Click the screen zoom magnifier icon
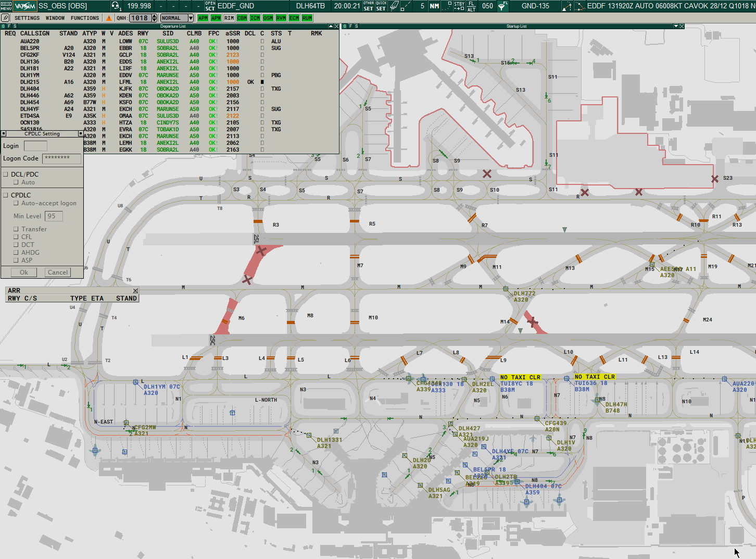Image resolution: width=756 pixels, height=559 pixels. pos(5,18)
